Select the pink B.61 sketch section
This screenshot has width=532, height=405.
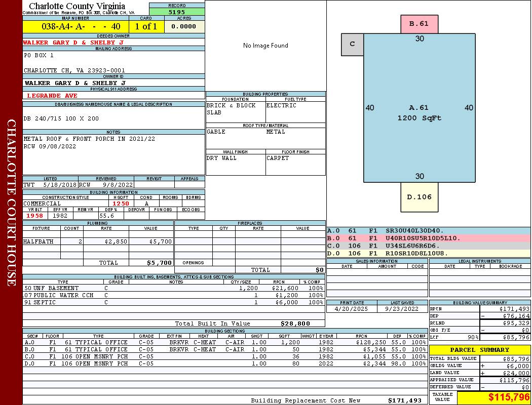[x=419, y=24]
